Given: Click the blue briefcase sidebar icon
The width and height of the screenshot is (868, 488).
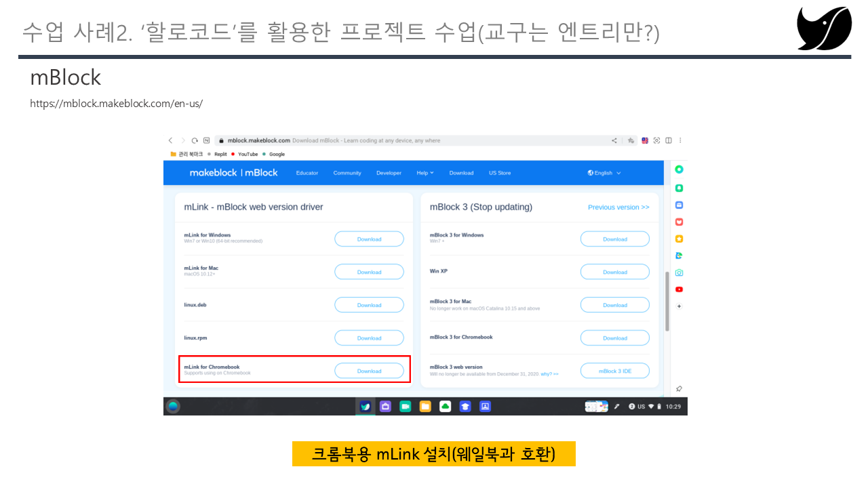Looking at the screenshot, I should click(679, 205).
